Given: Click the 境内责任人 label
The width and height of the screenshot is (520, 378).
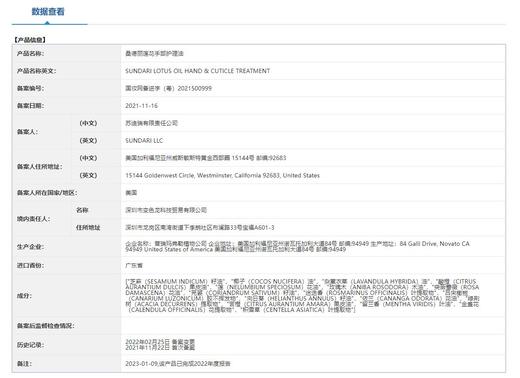Looking at the screenshot, I should tap(33, 219).
